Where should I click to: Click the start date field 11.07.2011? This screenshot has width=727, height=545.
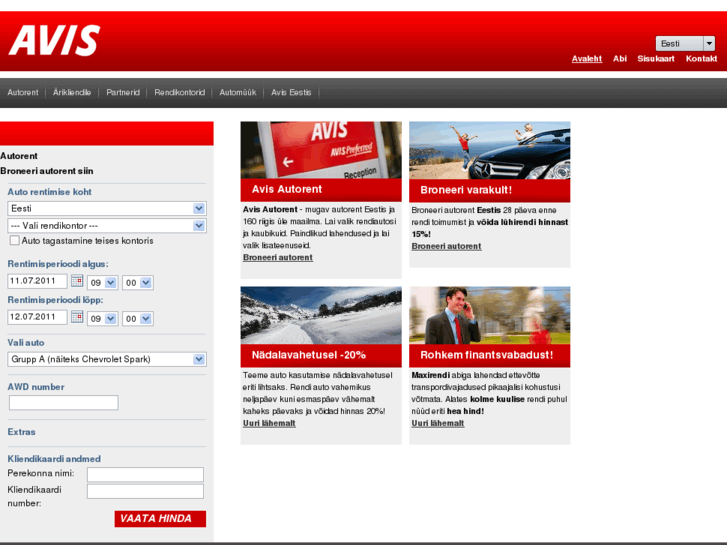(x=38, y=281)
